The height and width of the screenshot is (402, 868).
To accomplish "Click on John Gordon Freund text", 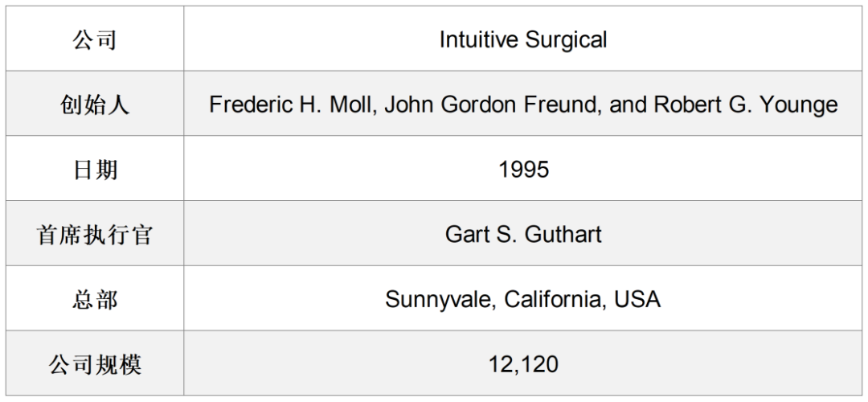I will click(x=493, y=104).
